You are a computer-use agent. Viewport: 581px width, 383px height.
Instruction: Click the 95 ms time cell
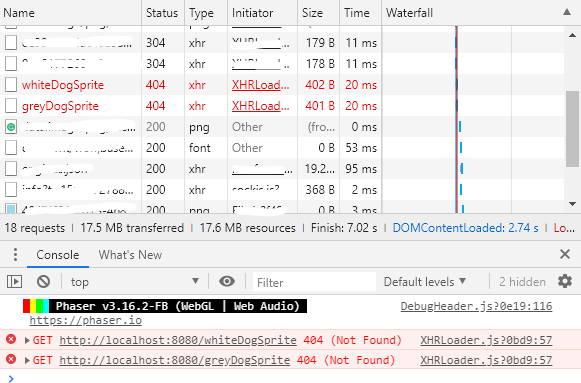(x=361, y=169)
